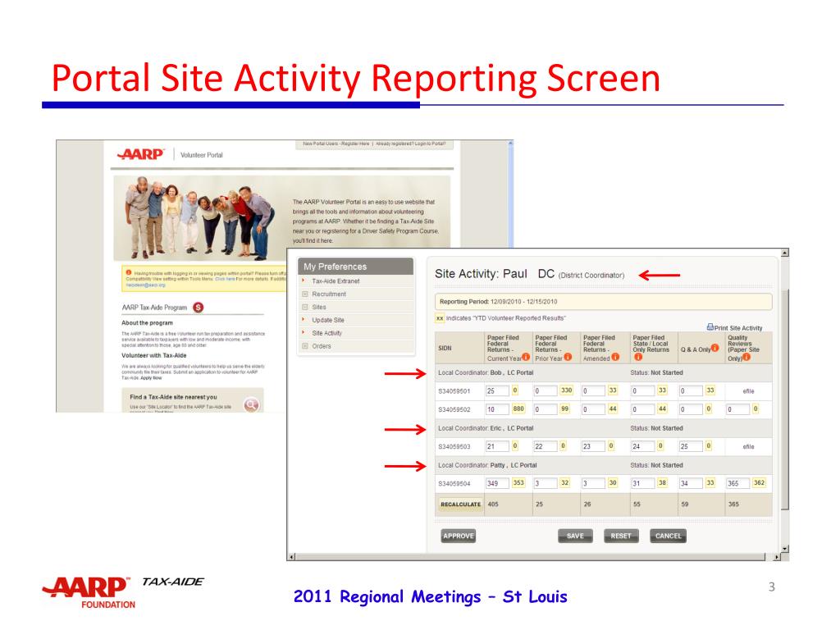Click State / Local field showing 24 for S34059503

click(x=642, y=446)
